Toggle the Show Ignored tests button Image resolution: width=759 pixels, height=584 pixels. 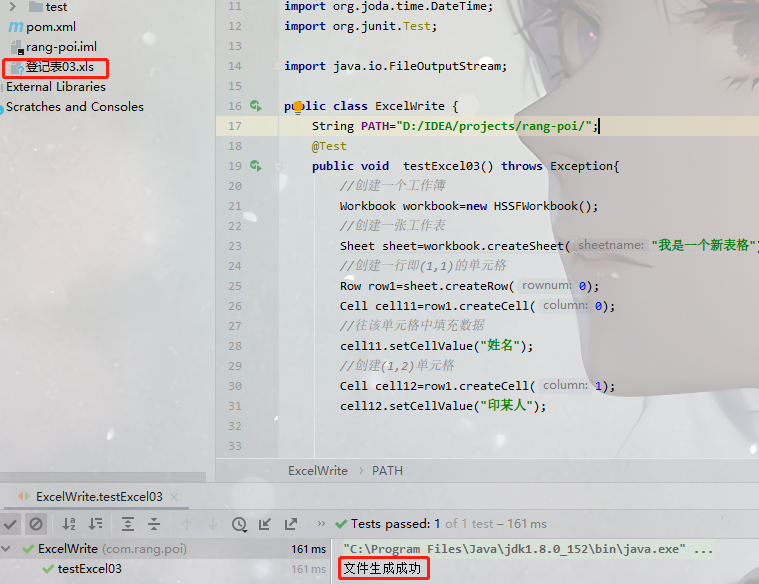click(36, 524)
